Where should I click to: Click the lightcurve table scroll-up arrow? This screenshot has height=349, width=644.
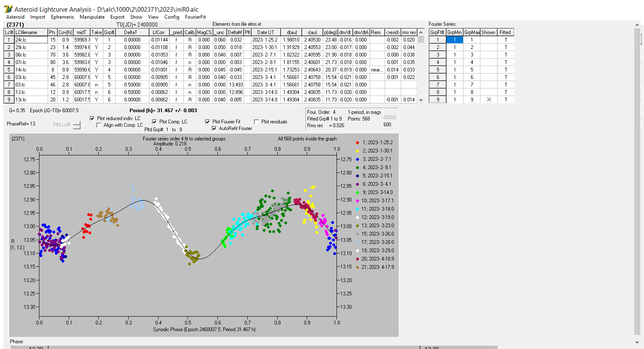pos(421,32)
